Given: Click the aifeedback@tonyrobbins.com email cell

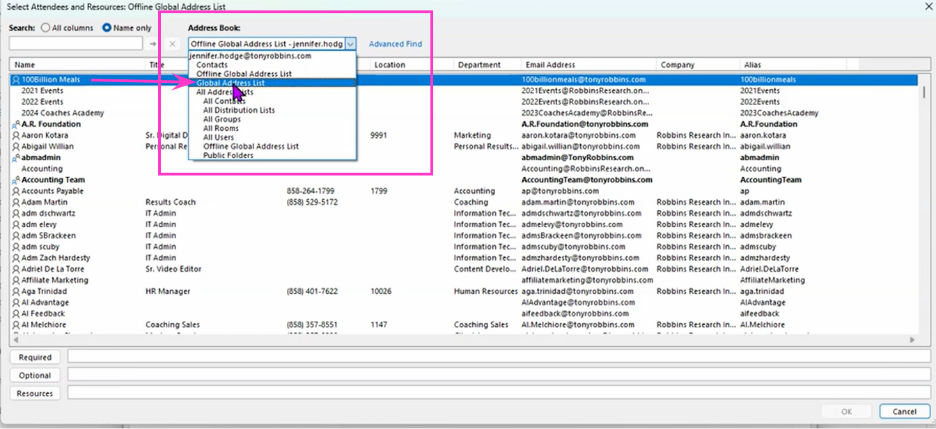Looking at the screenshot, I should pos(575,313).
